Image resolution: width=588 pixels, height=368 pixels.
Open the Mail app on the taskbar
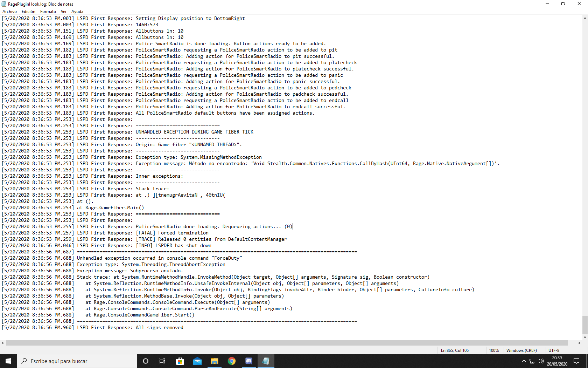[197, 361]
